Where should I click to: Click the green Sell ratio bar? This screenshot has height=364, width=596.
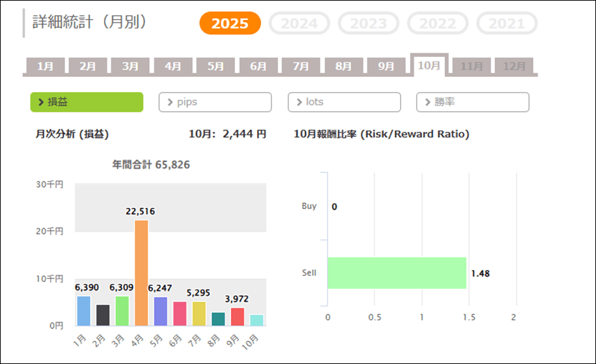pos(397,273)
